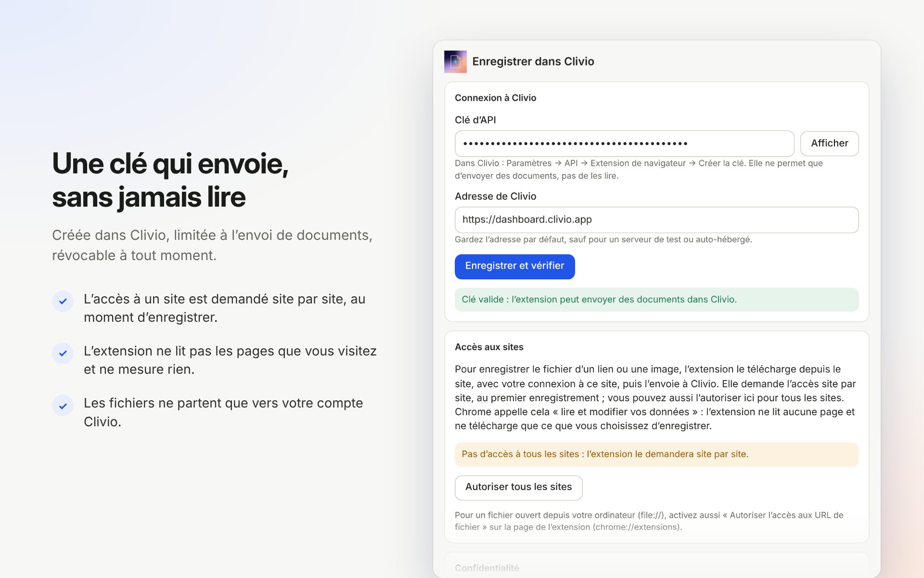924x578 pixels.
Task: Click Autoriser tous les sites button
Action: (518, 487)
